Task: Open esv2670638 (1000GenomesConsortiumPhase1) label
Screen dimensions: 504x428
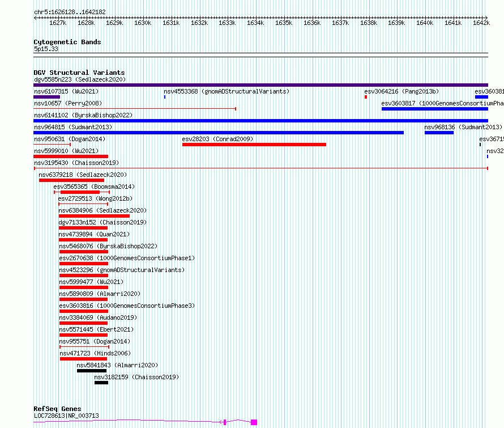Action: pyautogui.click(x=127, y=258)
